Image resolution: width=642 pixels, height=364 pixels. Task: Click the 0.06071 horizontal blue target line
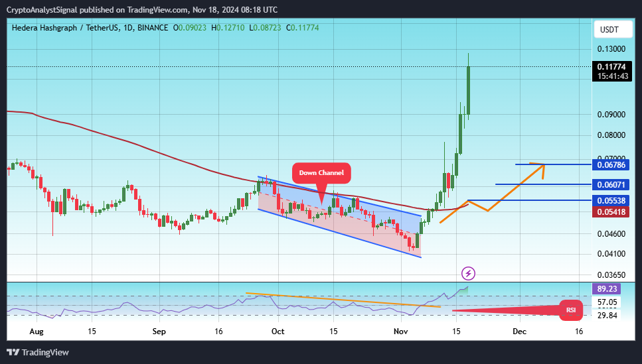point(543,184)
